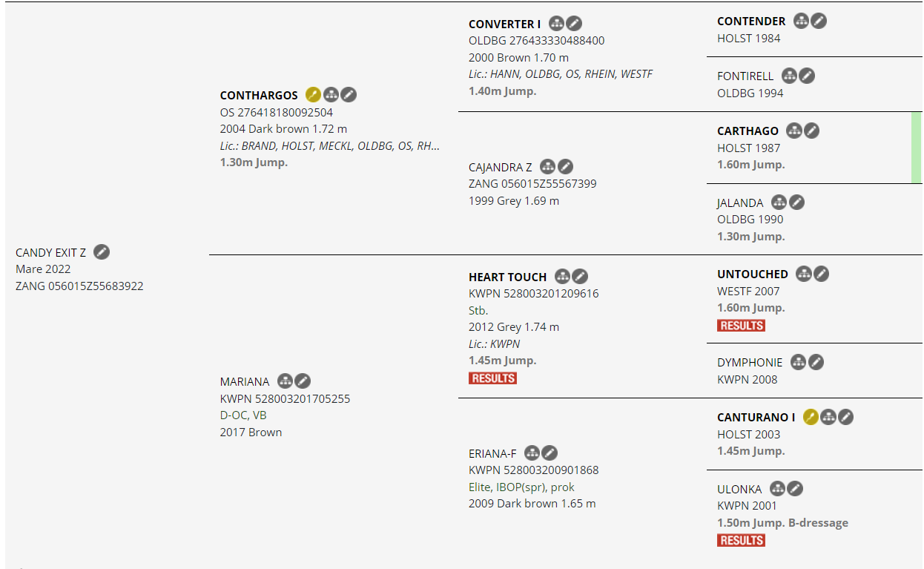Click the edit pencil next to CANDY EXIT Z
Image resolution: width=924 pixels, height=569 pixels.
(102, 252)
